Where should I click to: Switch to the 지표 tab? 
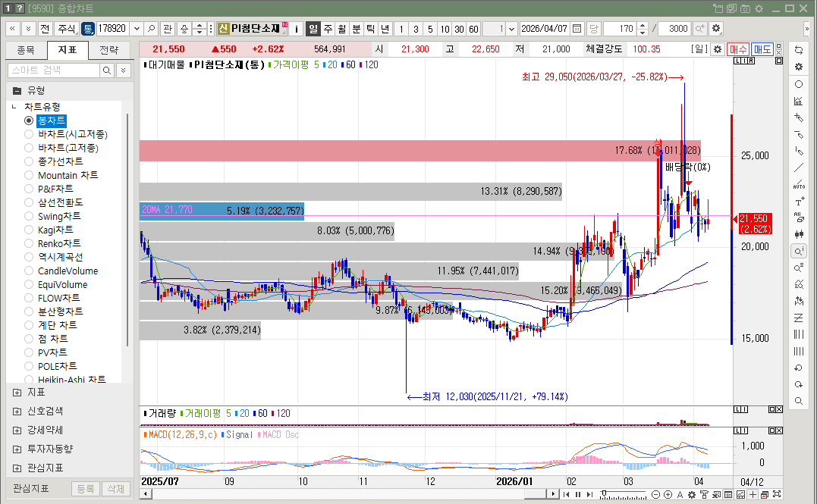tap(68, 50)
